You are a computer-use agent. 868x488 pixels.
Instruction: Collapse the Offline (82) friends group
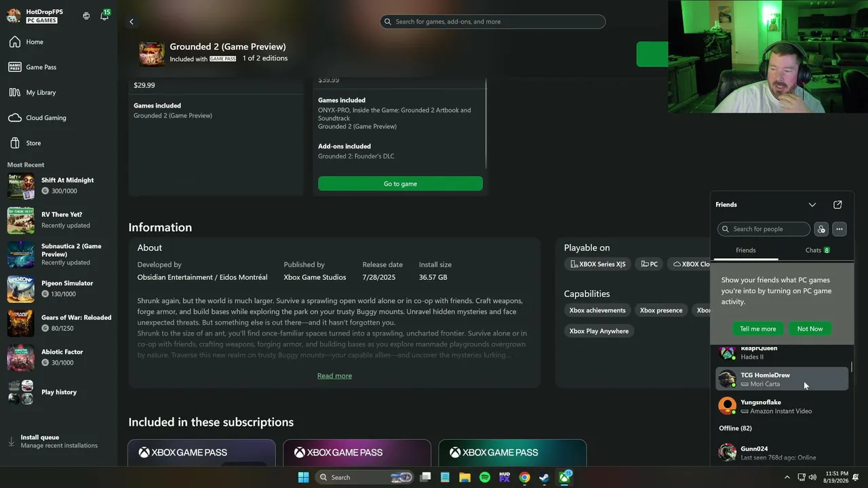click(735, 428)
